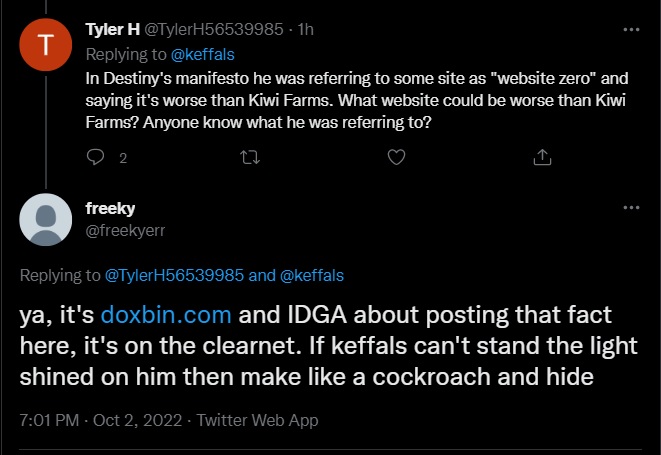Open Tyler H's orange profile avatar
The height and width of the screenshot is (455, 661).
pos(46,45)
